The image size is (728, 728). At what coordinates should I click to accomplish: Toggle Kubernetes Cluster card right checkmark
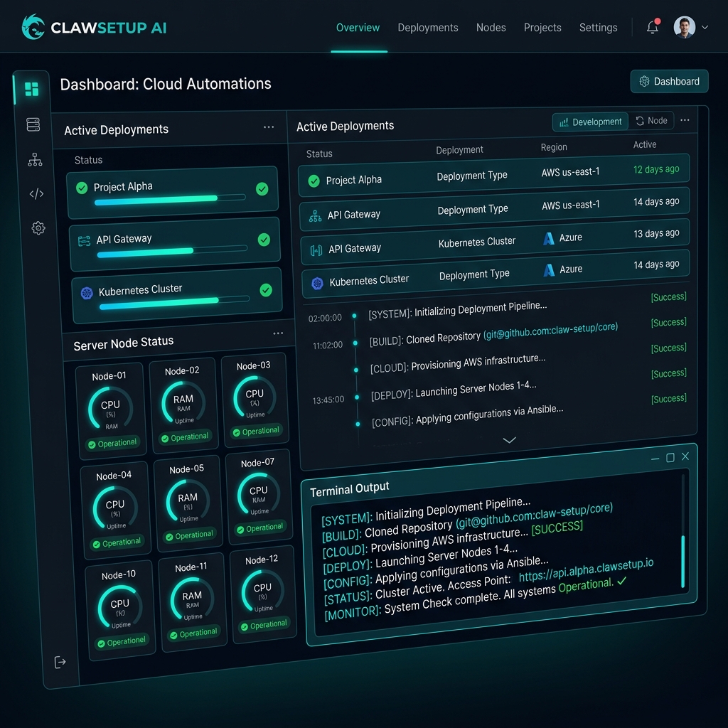coord(266,290)
